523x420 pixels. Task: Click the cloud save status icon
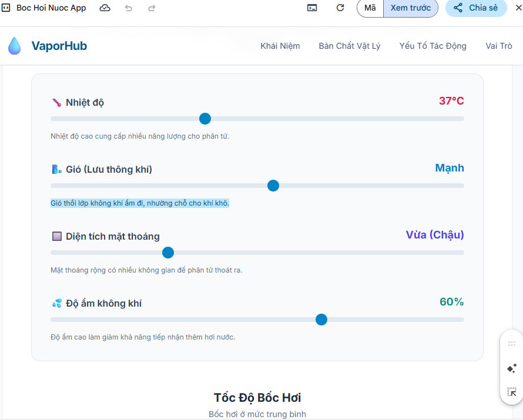click(x=105, y=8)
